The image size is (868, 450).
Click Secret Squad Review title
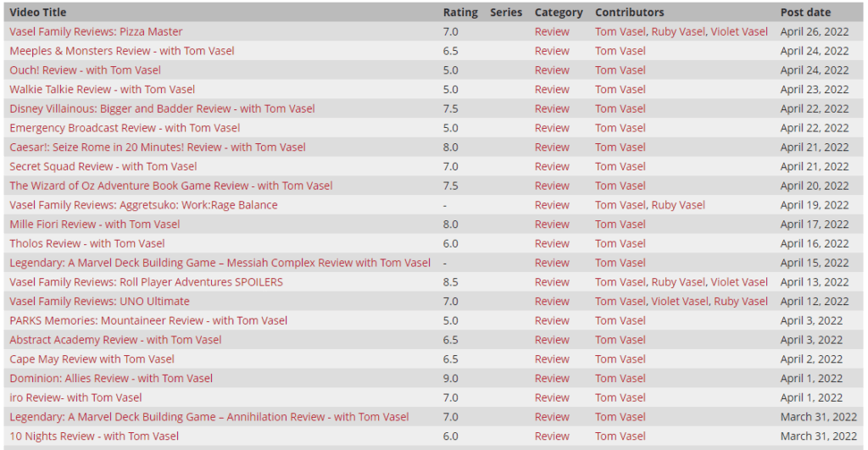[103, 167]
